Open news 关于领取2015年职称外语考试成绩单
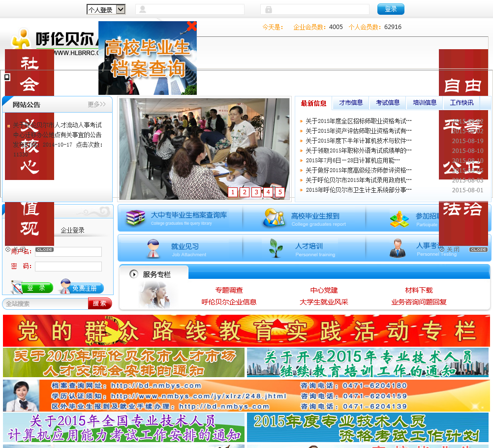The height and width of the screenshot is (448, 493). [x=358, y=150]
